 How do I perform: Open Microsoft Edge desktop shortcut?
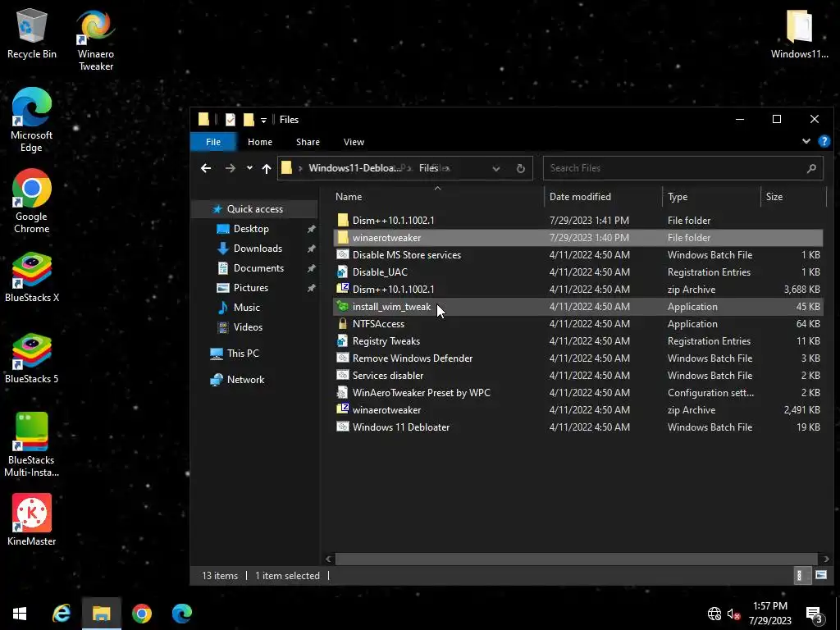32,120
